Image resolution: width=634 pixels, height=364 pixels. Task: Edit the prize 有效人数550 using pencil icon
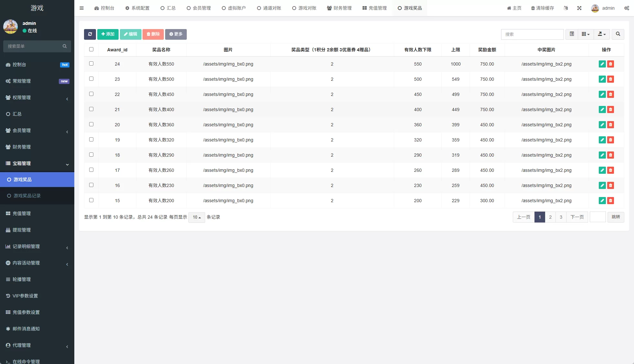click(x=602, y=64)
